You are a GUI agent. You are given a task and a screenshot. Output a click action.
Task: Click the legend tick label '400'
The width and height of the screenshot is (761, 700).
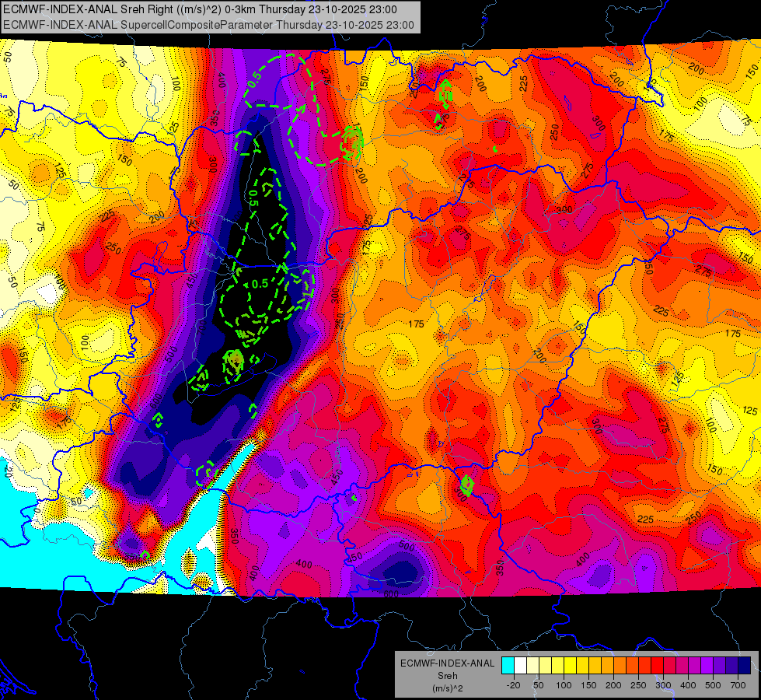[688, 685]
